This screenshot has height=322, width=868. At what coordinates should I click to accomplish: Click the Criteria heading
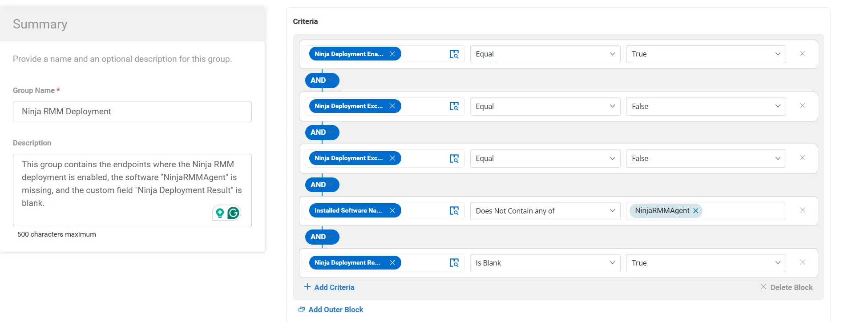click(x=305, y=21)
